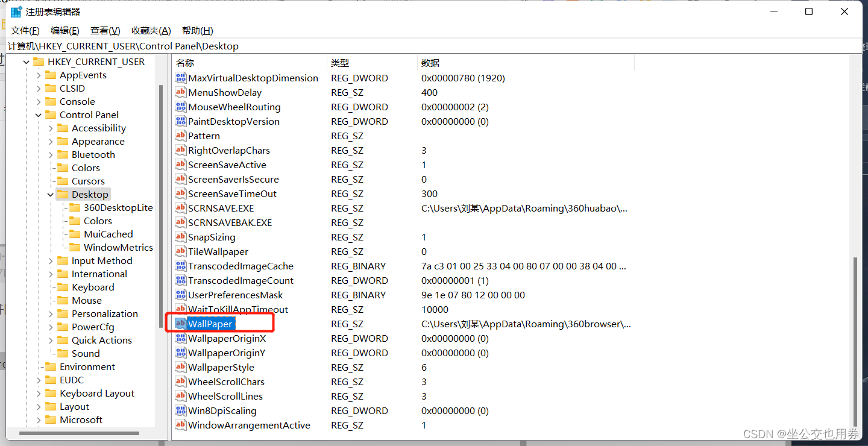Collapse the Desktop key arrow
This screenshot has height=446, width=868.
(51, 194)
